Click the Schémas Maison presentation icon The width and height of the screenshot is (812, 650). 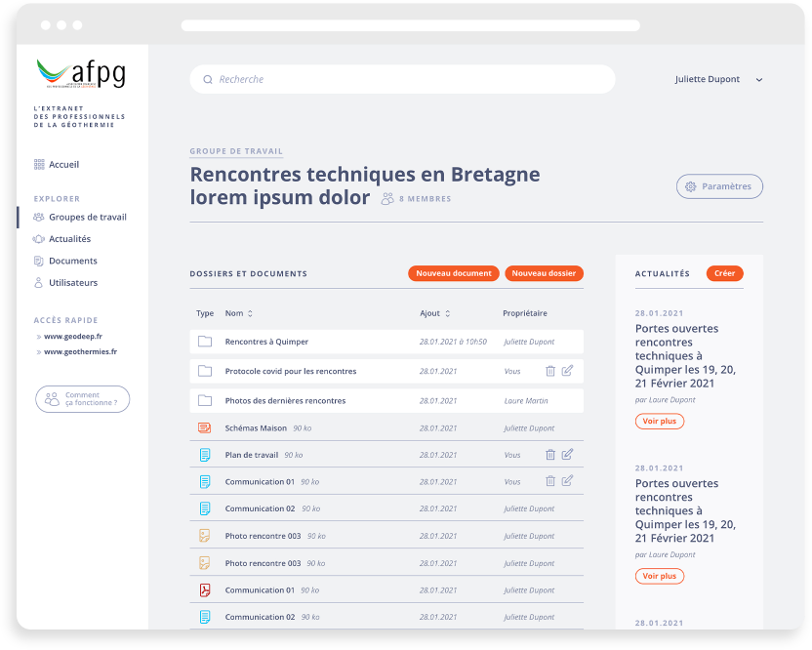click(205, 427)
